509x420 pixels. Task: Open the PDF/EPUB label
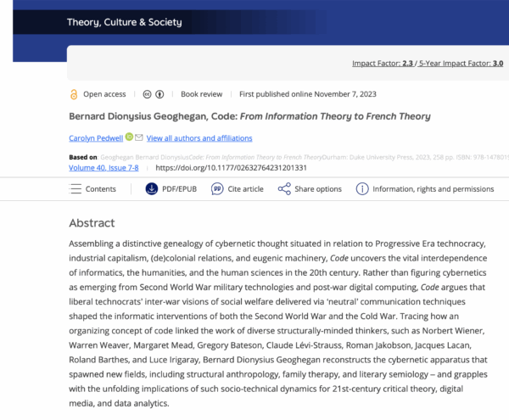coord(184,188)
